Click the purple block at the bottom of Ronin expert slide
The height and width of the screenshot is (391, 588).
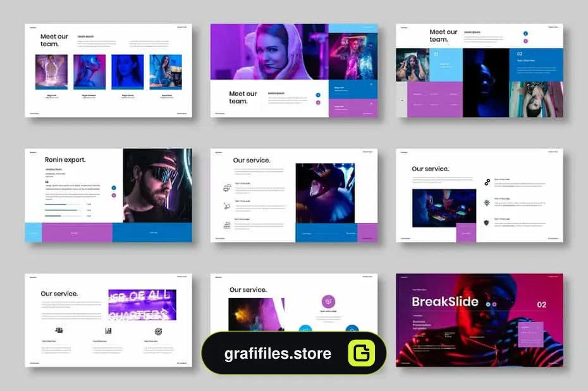click(x=77, y=232)
